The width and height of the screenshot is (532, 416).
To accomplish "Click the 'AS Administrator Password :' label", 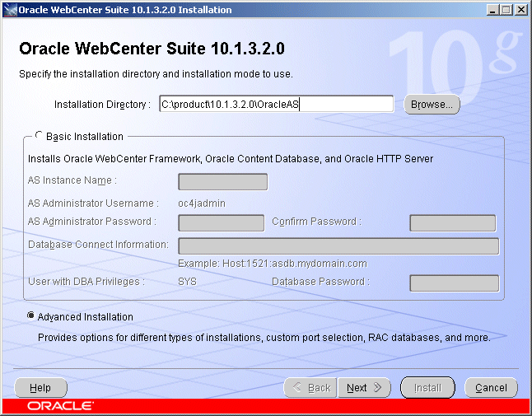I will [x=92, y=222].
